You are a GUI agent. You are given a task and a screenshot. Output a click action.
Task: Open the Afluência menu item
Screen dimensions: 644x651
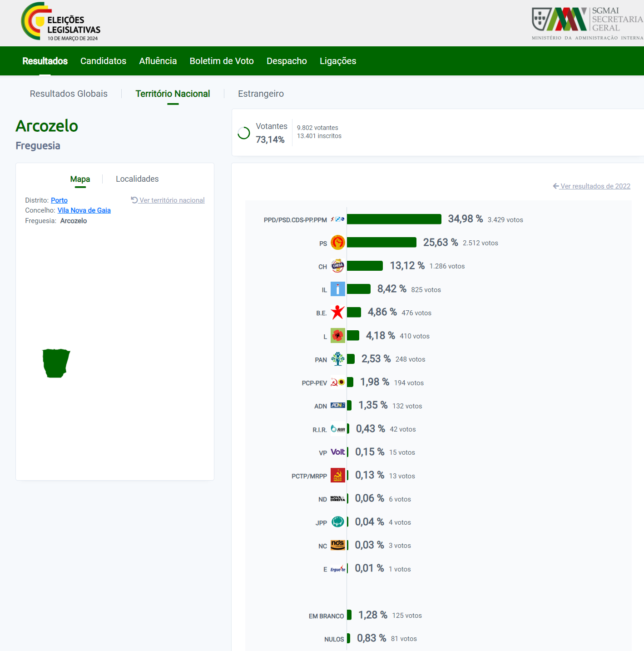tap(158, 61)
